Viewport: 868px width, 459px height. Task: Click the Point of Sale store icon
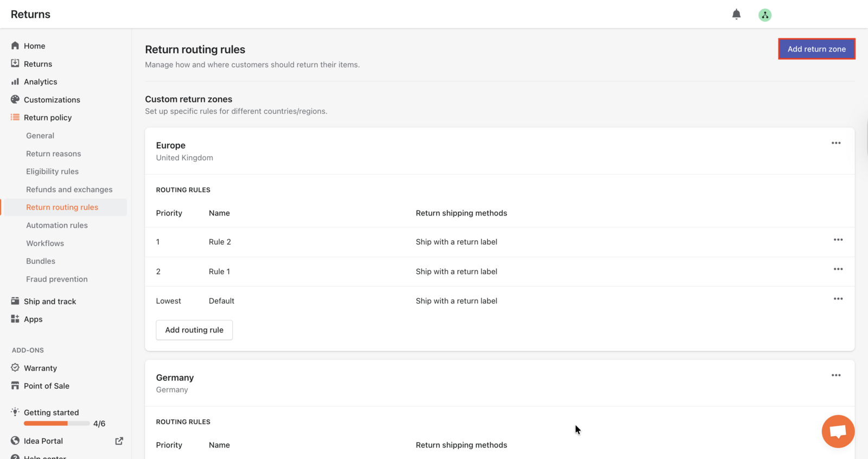pos(15,386)
